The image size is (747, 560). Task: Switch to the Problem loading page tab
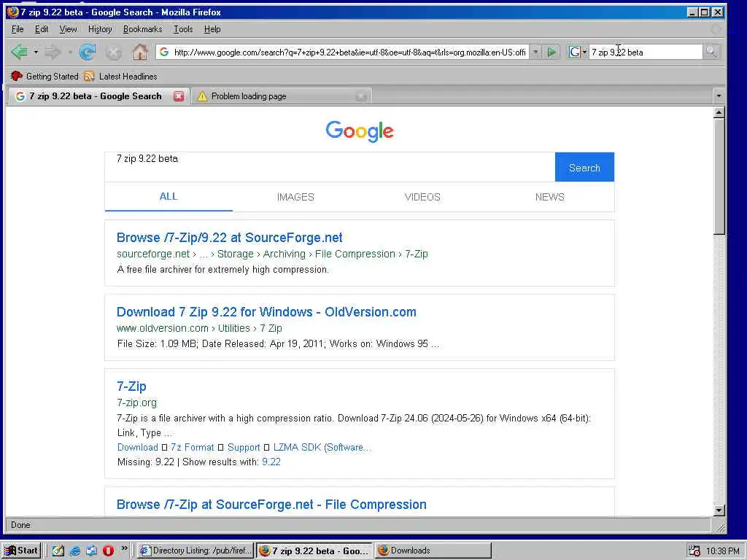point(281,96)
